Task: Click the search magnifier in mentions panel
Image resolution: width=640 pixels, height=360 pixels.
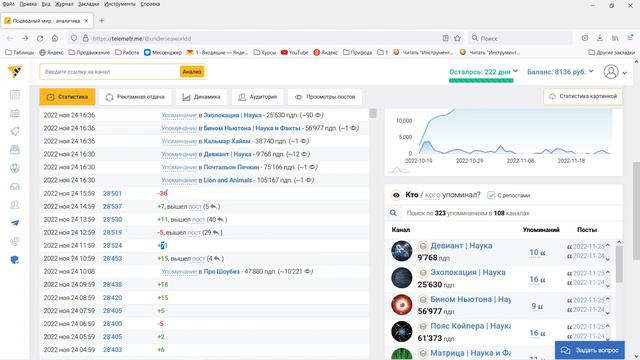Action: click(393, 213)
